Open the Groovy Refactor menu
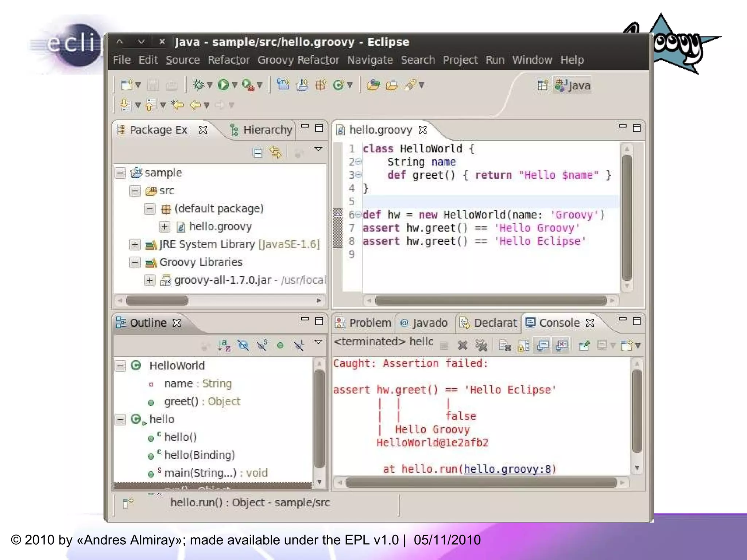This screenshot has width=747, height=560. pos(298,60)
